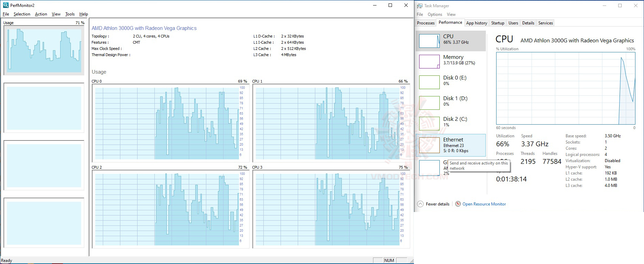Viewport: 644px width, 264px height.
Task: Click the PerfMonitor2 app icon in title bar
Action: coord(6,5)
